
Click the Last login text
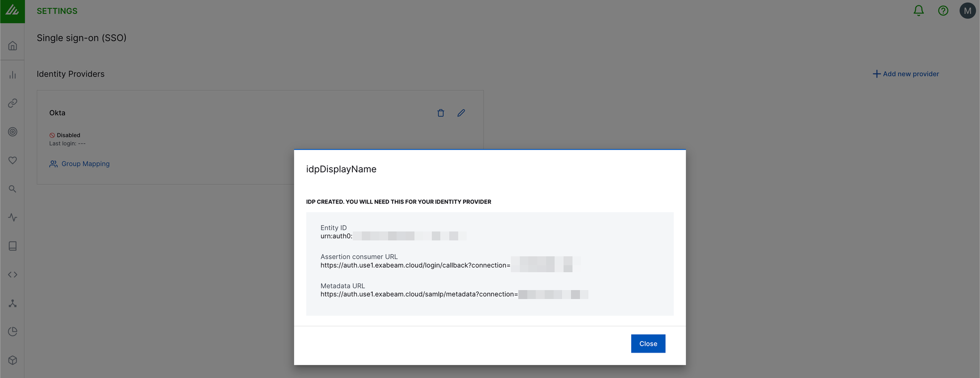[x=67, y=144]
